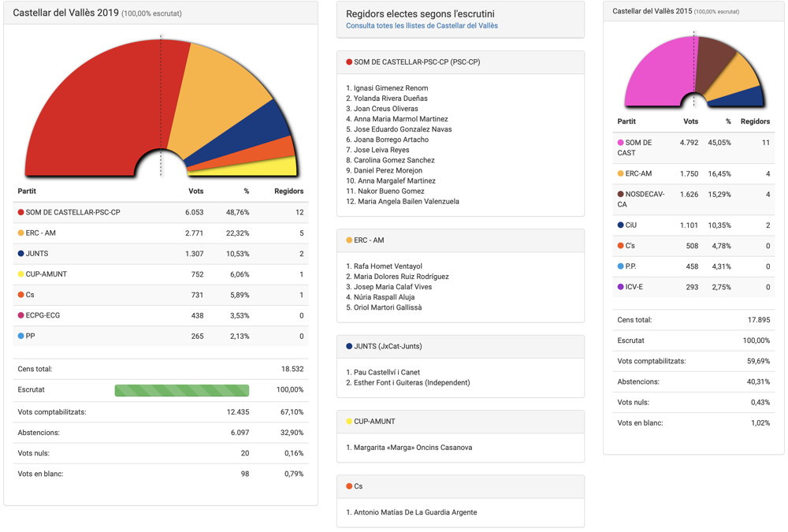Click the blue JUNTS dot in 2019 table

(x=20, y=254)
